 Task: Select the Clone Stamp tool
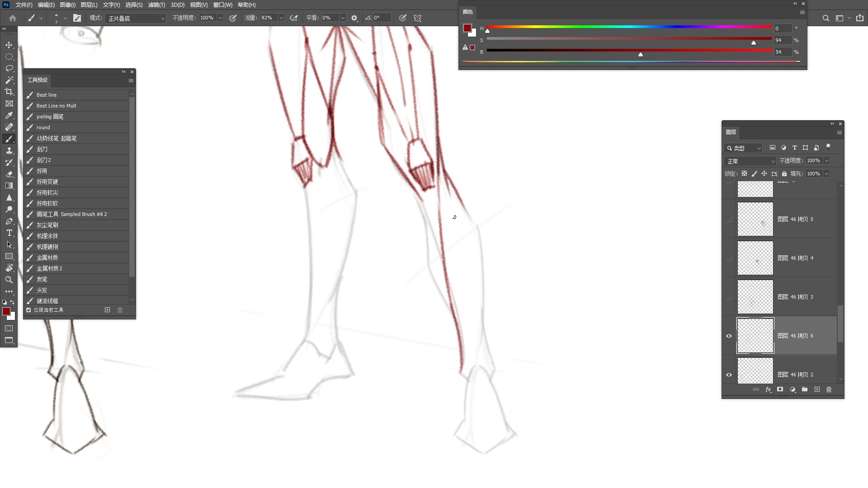[9, 151]
